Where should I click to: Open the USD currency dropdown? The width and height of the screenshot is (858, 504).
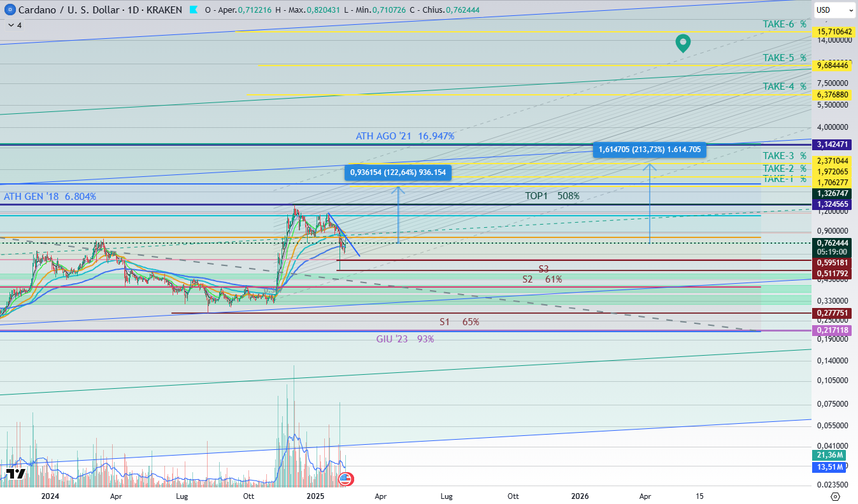tap(834, 10)
